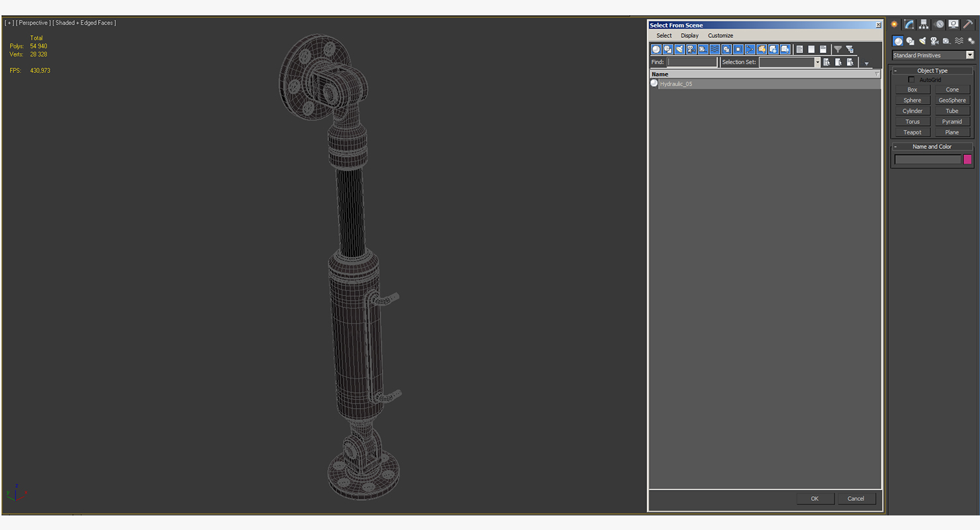
Task: Toggle Display Geometry filter in Select From Scene
Action: click(656, 49)
